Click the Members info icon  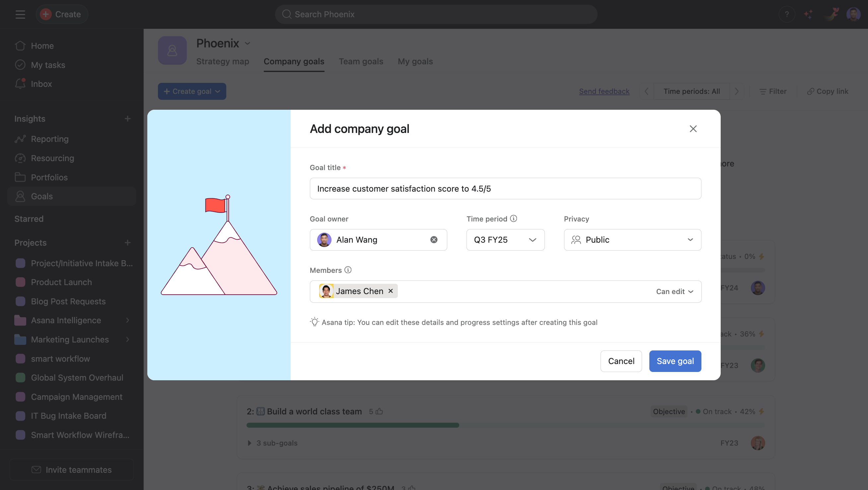[x=348, y=270]
